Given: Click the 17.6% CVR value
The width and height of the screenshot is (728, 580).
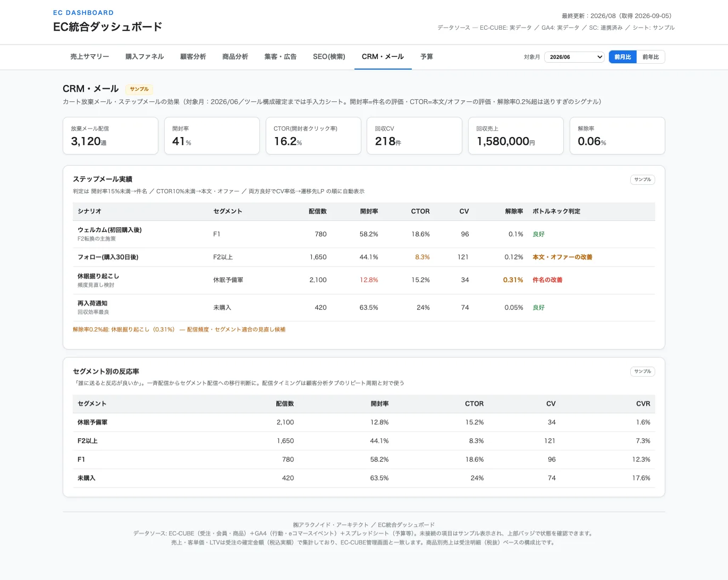Looking at the screenshot, I should [x=641, y=478].
